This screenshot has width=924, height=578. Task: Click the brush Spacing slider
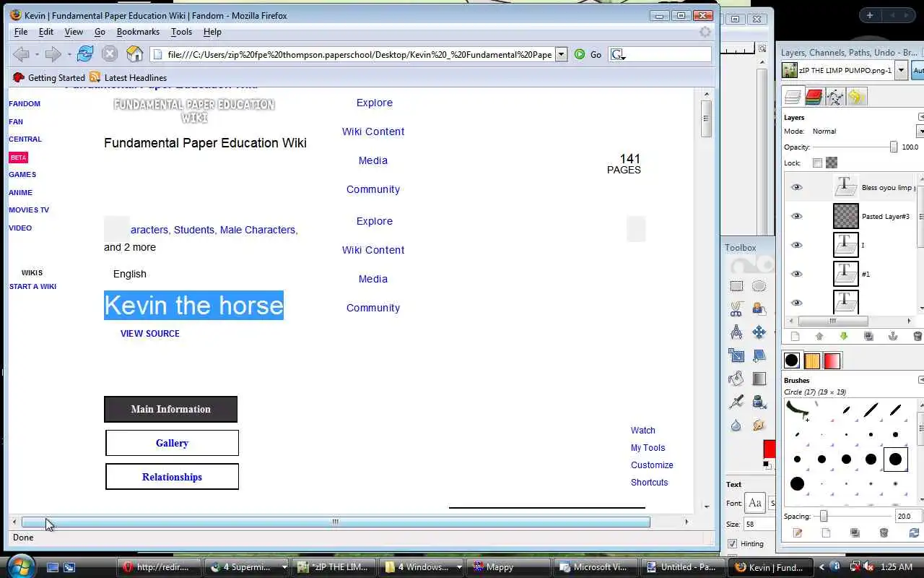click(855, 516)
